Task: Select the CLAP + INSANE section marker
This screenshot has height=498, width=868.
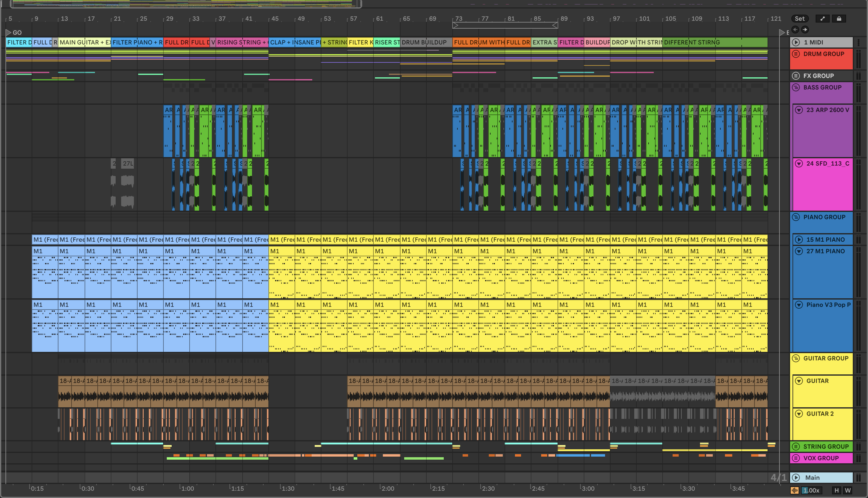Action: pos(294,42)
